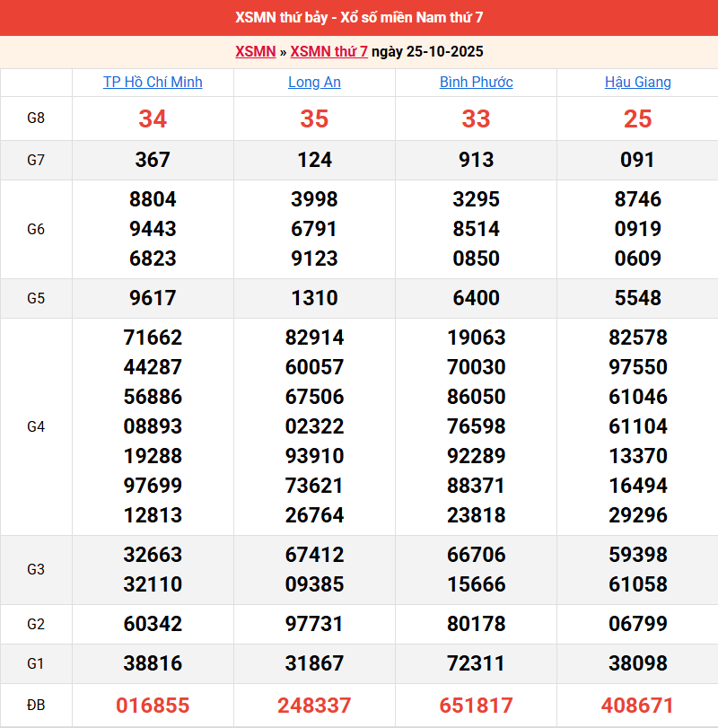Click the ĐB special prize row label
Image resolution: width=718 pixels, height=728 pixels.
[36, 705]
